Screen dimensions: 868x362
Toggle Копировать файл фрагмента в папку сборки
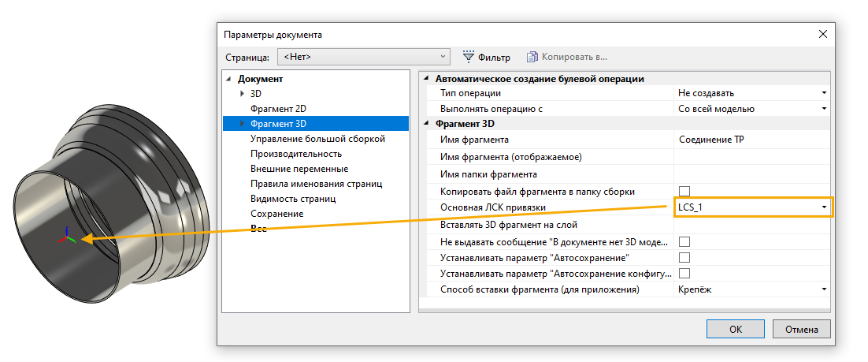[684, 192]
